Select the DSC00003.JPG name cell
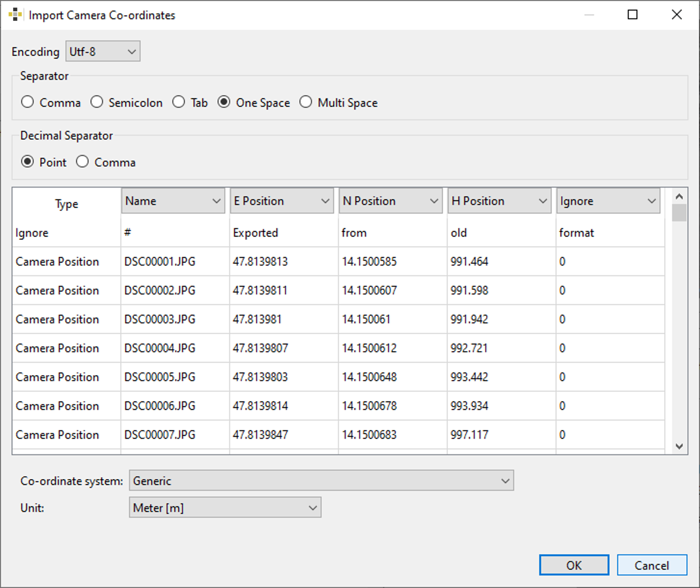Screen dimensions: 700x588 click(x=175, y=319)
